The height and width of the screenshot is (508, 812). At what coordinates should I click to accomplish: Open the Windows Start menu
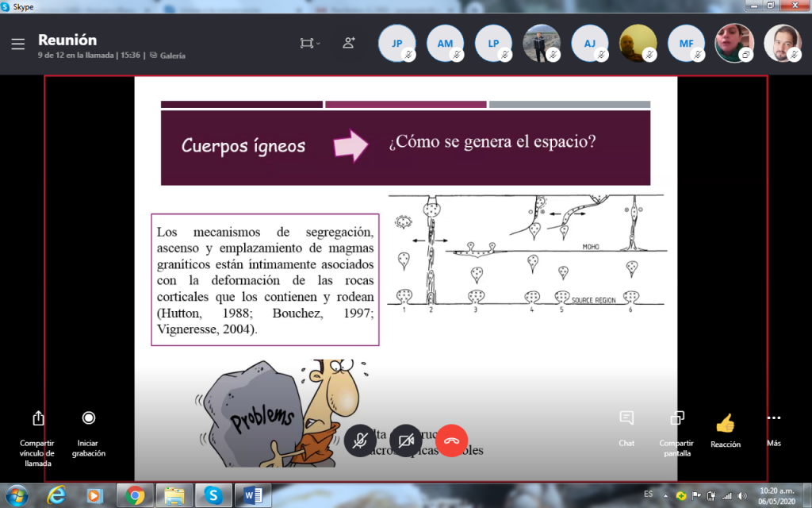(17, 496)
